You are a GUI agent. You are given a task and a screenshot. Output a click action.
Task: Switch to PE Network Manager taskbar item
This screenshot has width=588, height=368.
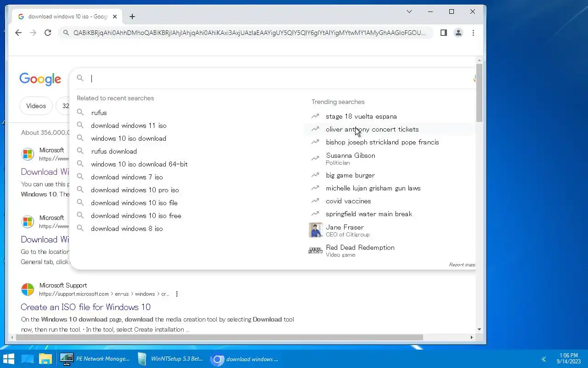tap(95, 359)
